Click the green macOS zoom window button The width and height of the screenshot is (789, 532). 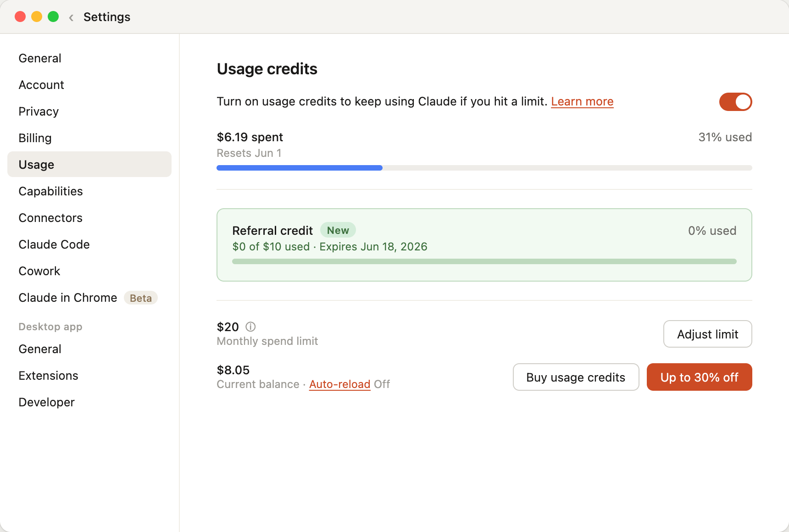53,17
